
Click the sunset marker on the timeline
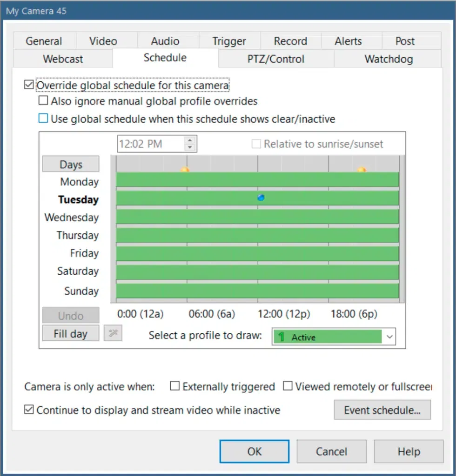[362, 170]
